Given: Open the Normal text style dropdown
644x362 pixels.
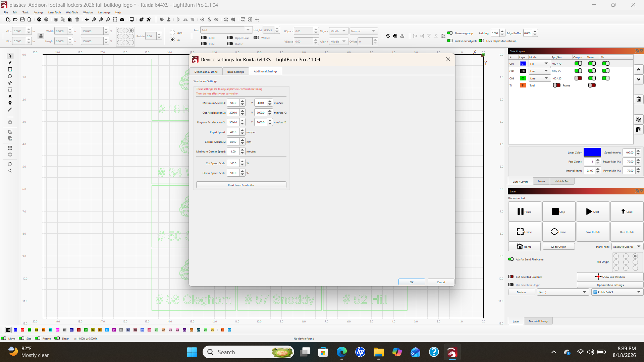Looking at the screenshot, I should coord(364,31).
